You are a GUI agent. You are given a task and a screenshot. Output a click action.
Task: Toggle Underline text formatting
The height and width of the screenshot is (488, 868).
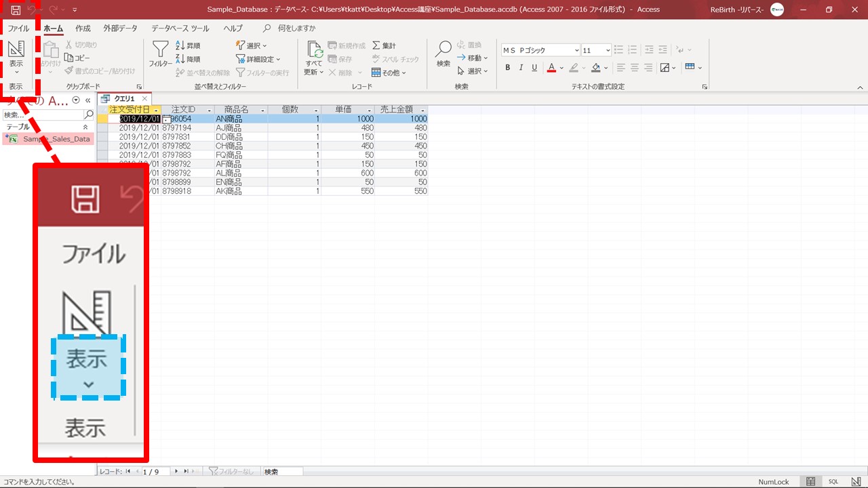[x=534, y=68]
